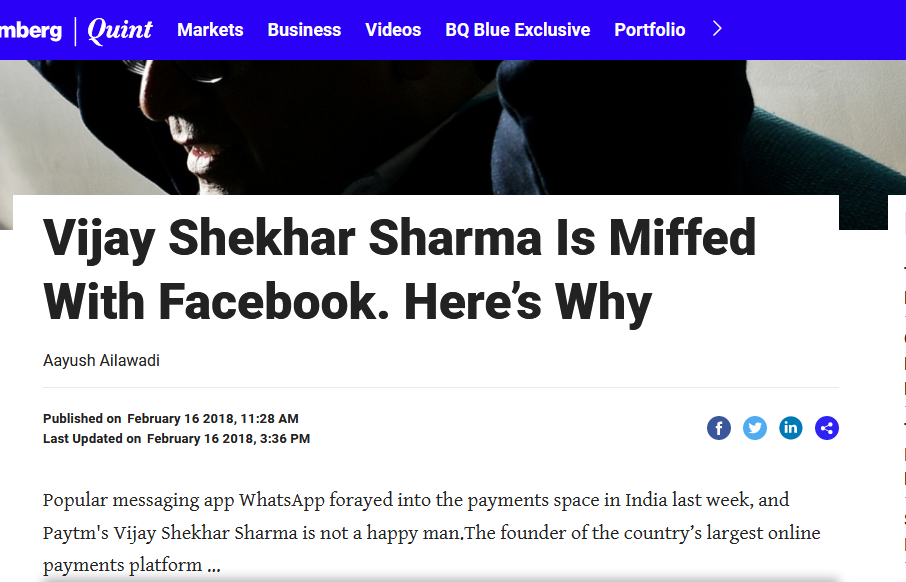Viewport: 906px width, 582px height.
Task: Expand more navigation items with chevron arrow
Action: click(717, 29)
